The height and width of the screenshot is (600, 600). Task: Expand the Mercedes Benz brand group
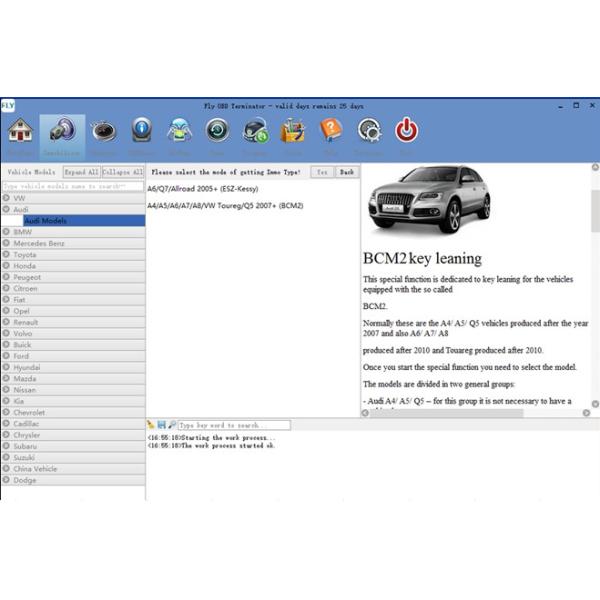click(x=7, y=243)
